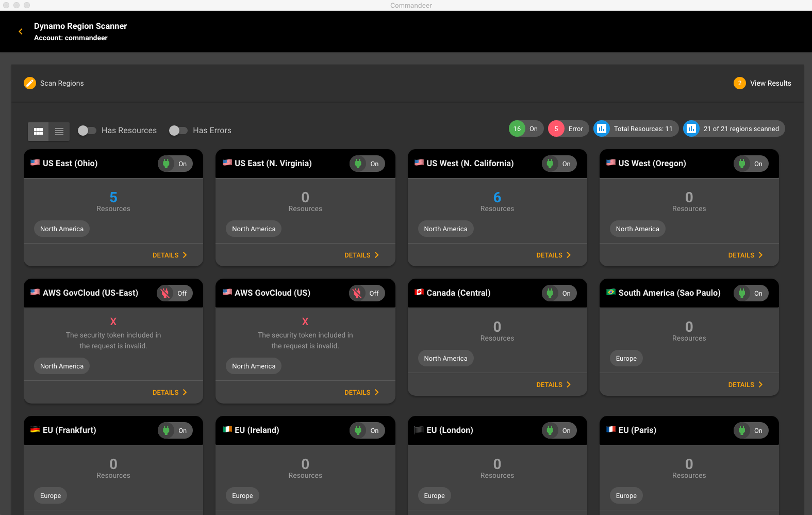This screenshot has width=812, height=515.
Task: Toggle EU (Paris) On switch
Action: pyautogui.click(x=751, y=430)
